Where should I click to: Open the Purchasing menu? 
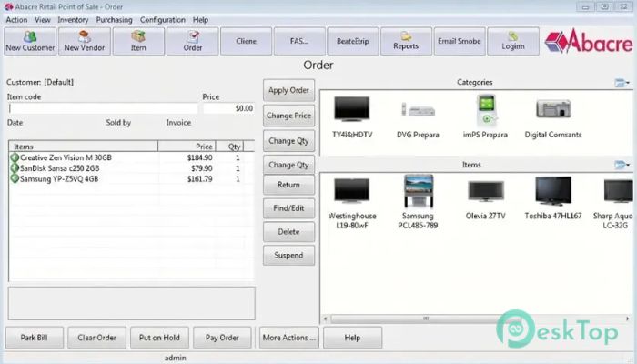click(x=114, y=20)
